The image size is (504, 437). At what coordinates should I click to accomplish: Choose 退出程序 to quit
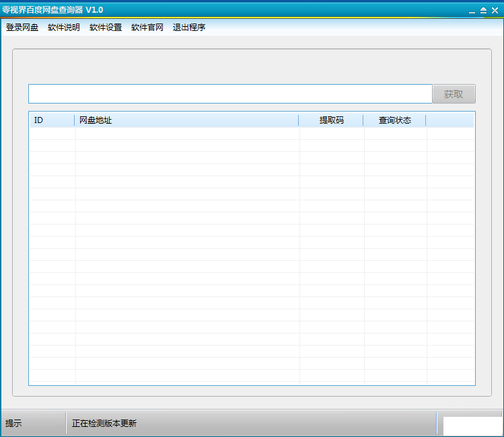click(189, 28)
